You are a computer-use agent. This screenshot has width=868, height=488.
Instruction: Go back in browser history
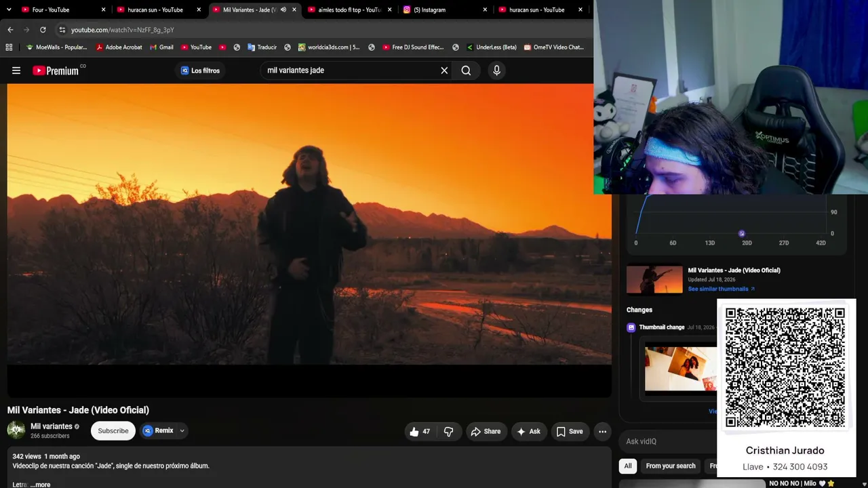click(10, 30)
